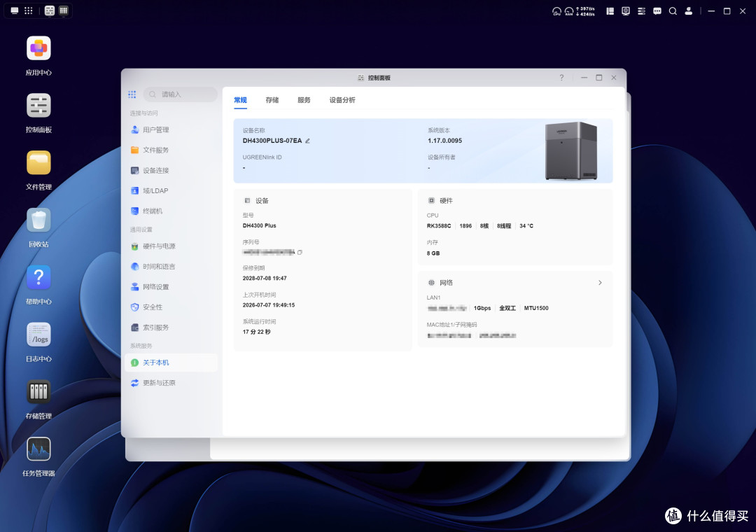Open 索引服务 in sidebar
The height and width of the screenshot is (532, 756).
(x=171, y=327)
